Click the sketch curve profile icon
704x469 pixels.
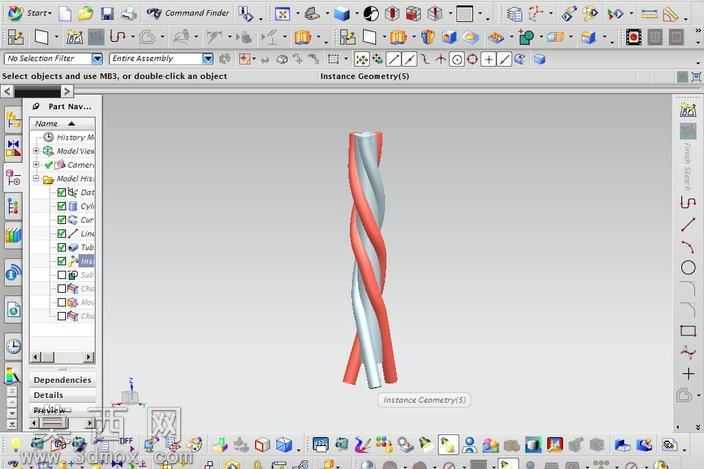click(118, 37)
